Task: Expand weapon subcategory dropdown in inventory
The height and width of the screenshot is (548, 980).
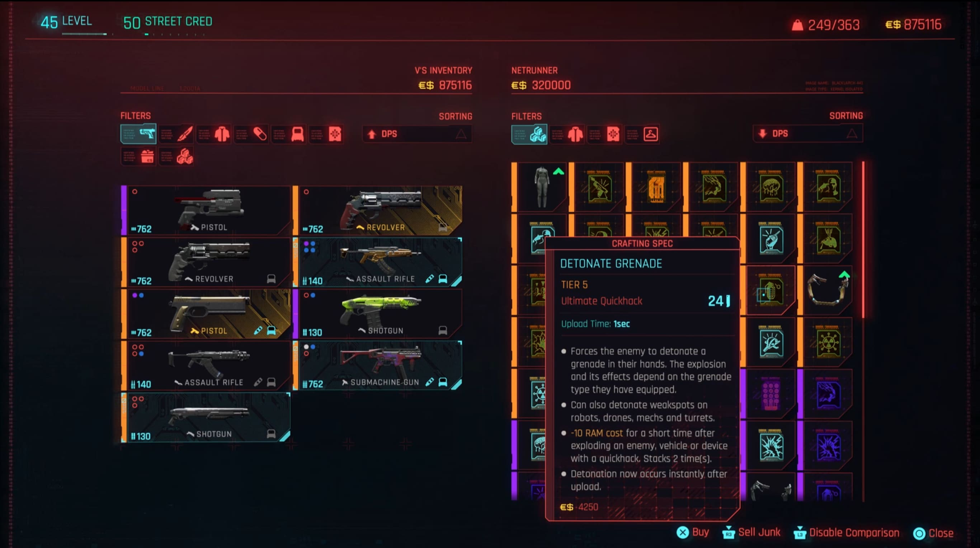Action: coord(139,133)
